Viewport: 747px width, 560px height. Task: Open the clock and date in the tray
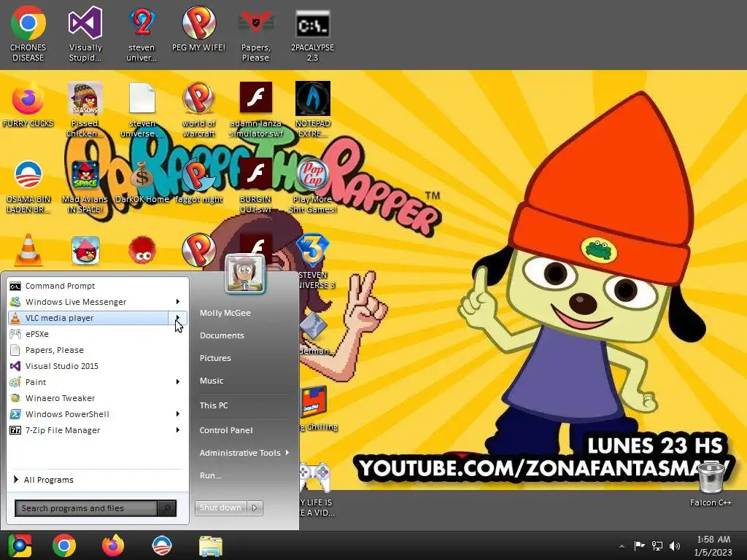pos(713,545)
